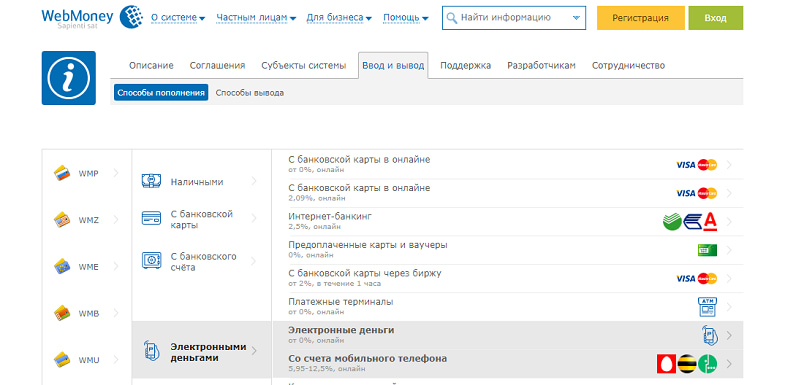Click the yellow Регистрация button
Image resolution: width=785 pixels, height=385 pixels.
coord(640,18)
